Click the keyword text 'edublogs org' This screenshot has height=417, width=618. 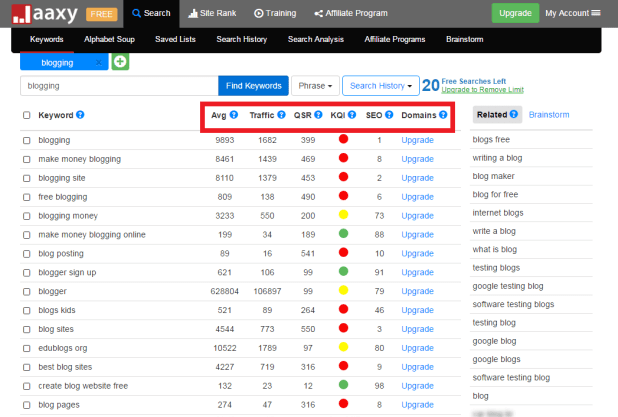[63, 348]
